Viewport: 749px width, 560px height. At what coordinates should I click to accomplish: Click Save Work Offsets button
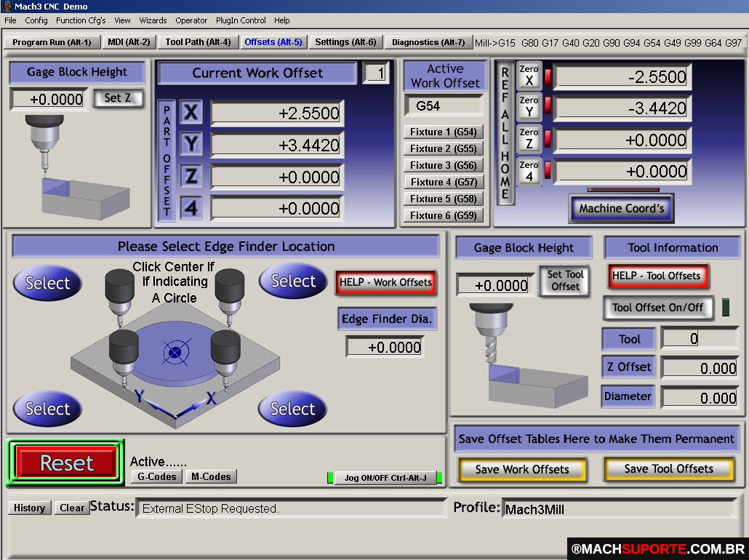[x=522, y=469]
